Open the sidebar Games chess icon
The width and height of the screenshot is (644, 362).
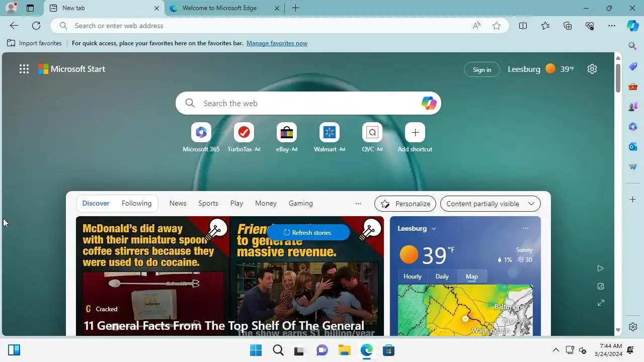pos(633,107)
